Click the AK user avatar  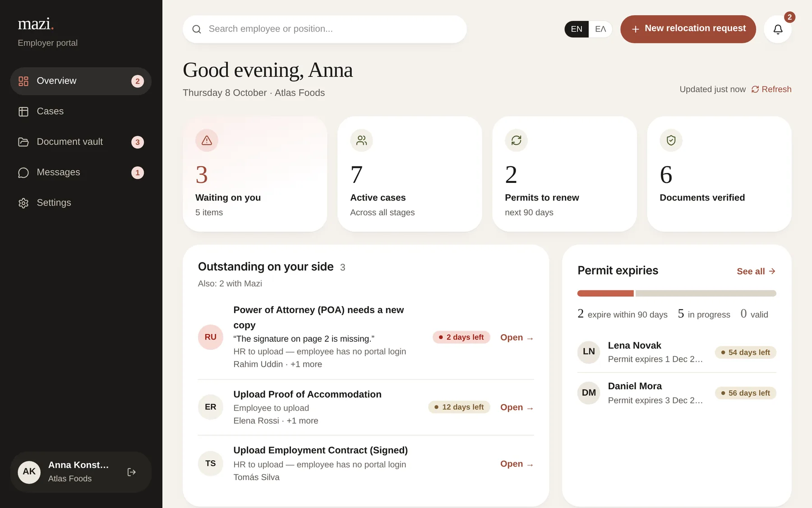pos(29,472)
